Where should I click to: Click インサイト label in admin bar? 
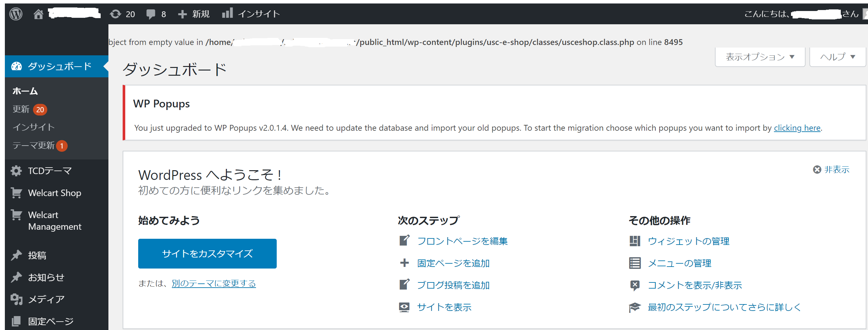click(259, 14)
